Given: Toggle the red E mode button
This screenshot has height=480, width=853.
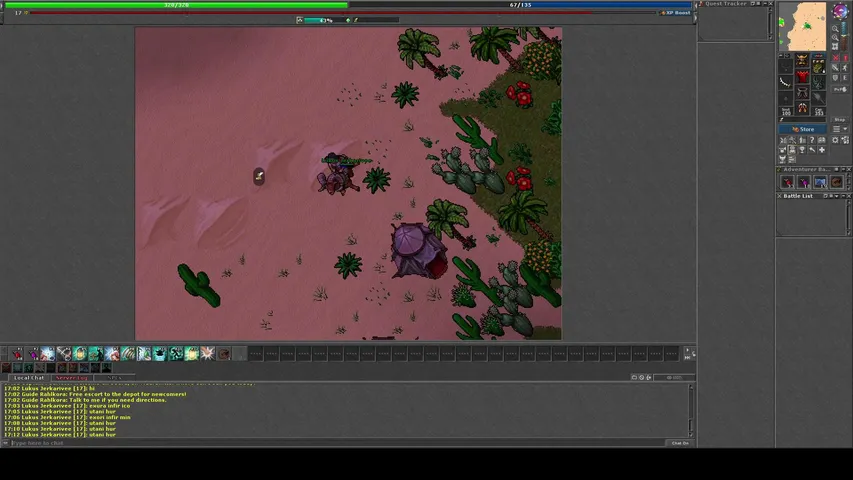Looking at the screenshot, I should point(845,58).
